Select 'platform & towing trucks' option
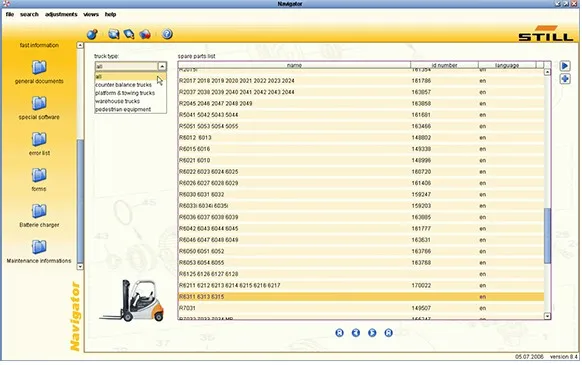This screenshot has height=365, width=582. (130, 93)
